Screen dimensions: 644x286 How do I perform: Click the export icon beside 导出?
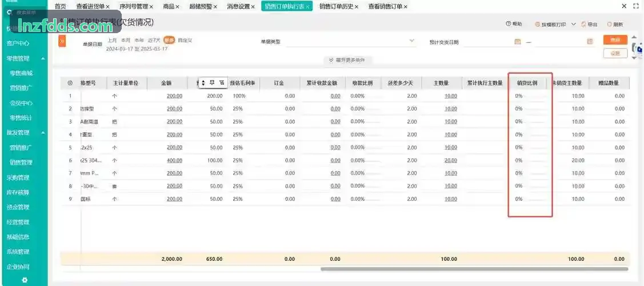[x=583, y=25]
